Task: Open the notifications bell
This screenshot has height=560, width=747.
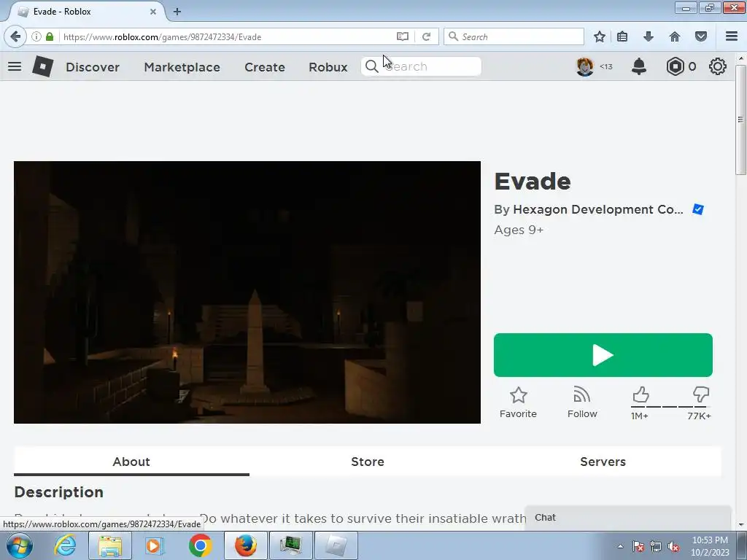Action: tap(639, 66)
